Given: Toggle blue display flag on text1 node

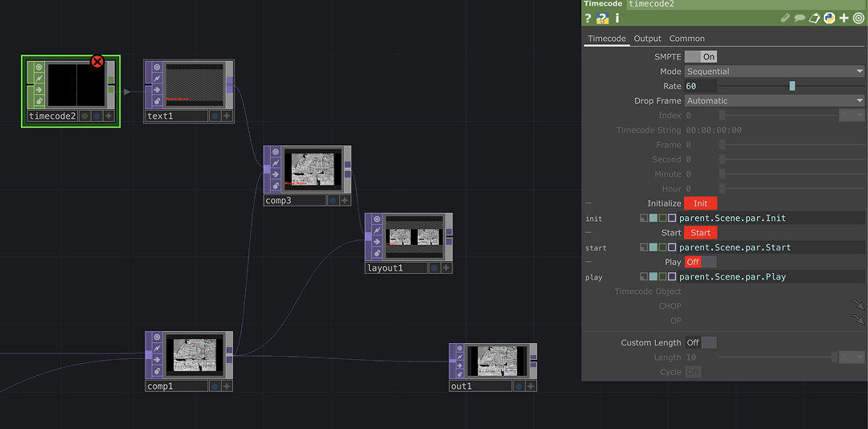Looking at the screenshot, I should (215, 116).
